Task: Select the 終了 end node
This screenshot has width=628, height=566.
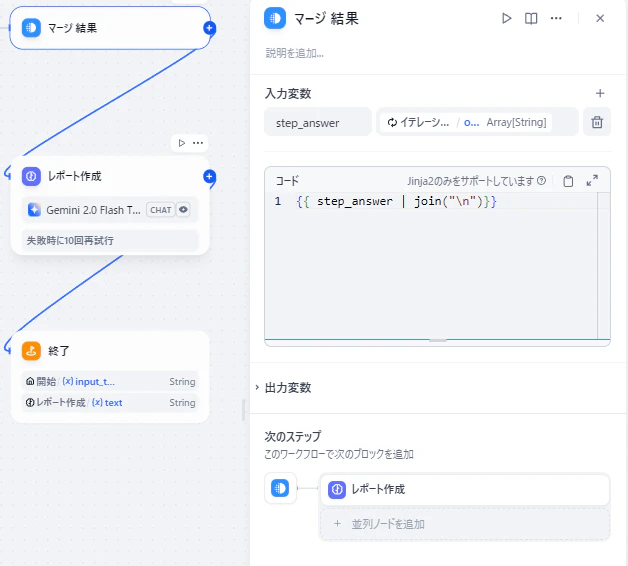Action: click(110, 377)
